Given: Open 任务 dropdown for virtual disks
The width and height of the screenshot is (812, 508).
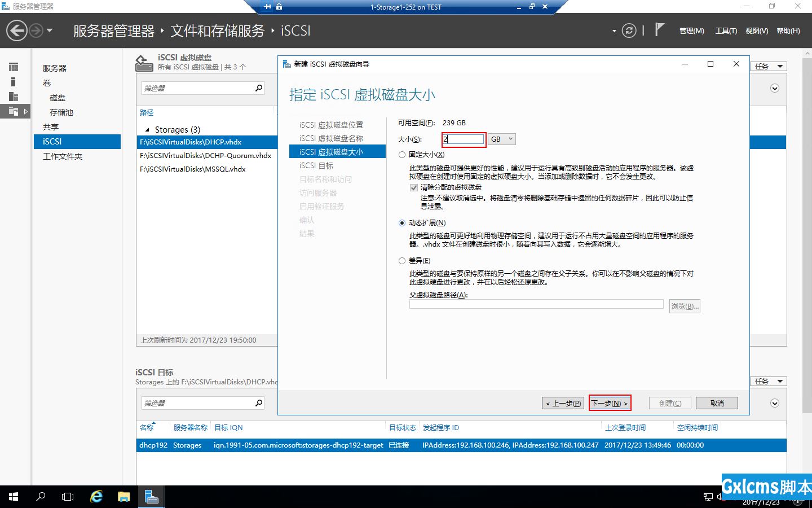Looking at the screenshot, I should [x=769, y=66].
